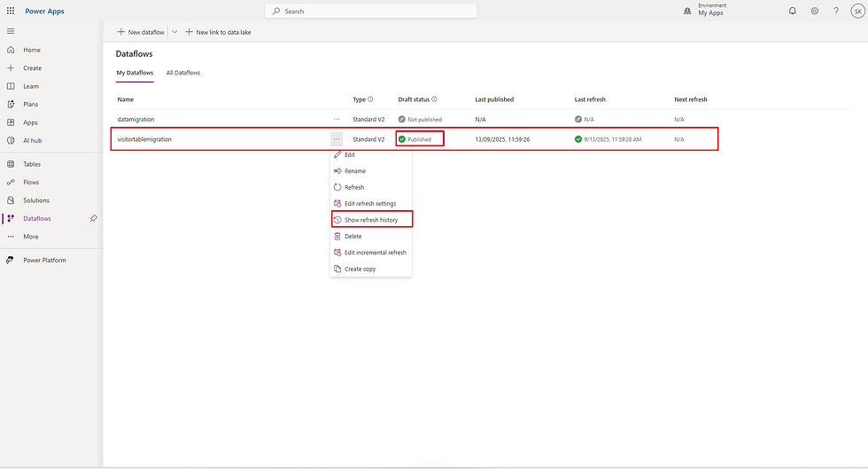Switch to My Dataflows tab
Image resolution: width=868 pixels, height=469 pixels.
click(x=135, y=73)
